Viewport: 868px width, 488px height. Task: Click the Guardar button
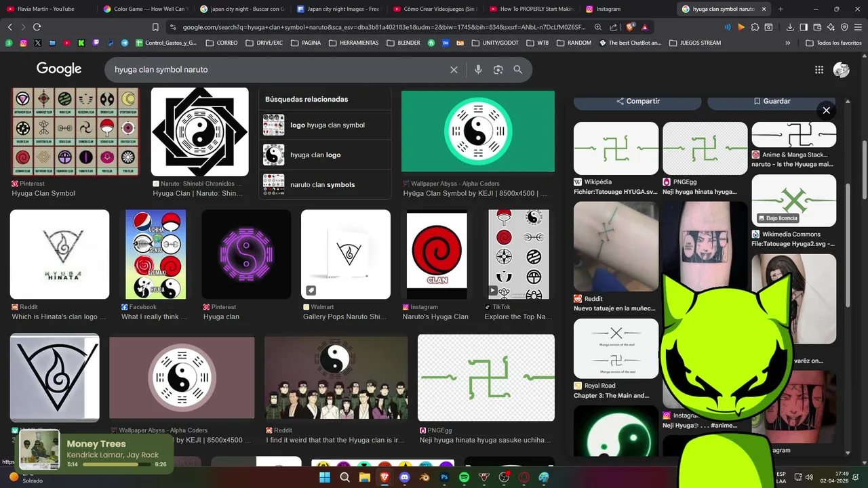click(772, 101)
